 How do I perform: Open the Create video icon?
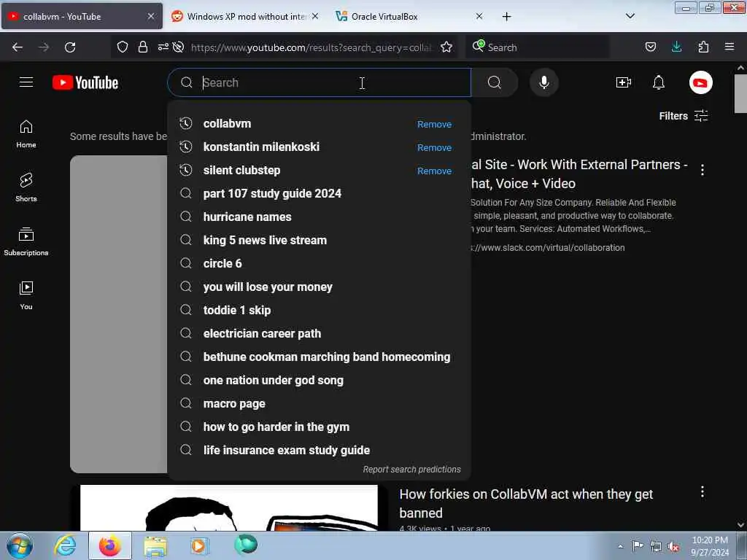(x=623, y=82)
